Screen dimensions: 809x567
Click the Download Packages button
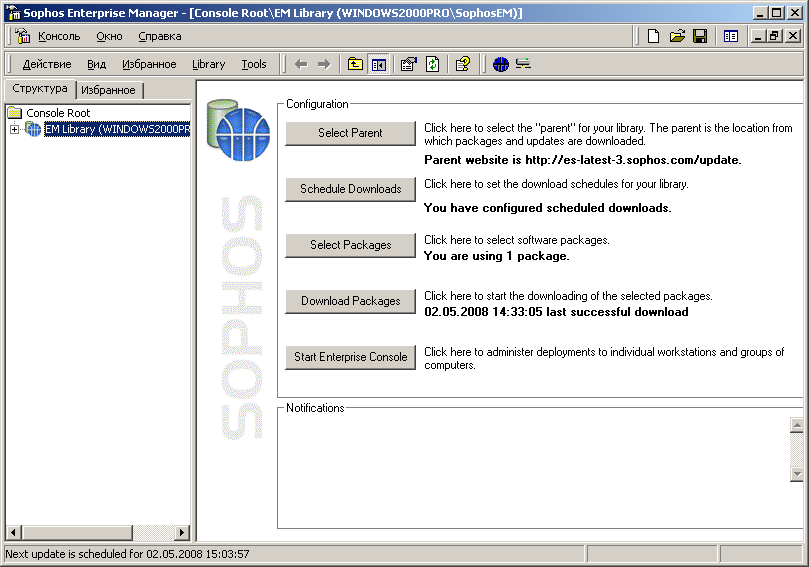(350, 301)
